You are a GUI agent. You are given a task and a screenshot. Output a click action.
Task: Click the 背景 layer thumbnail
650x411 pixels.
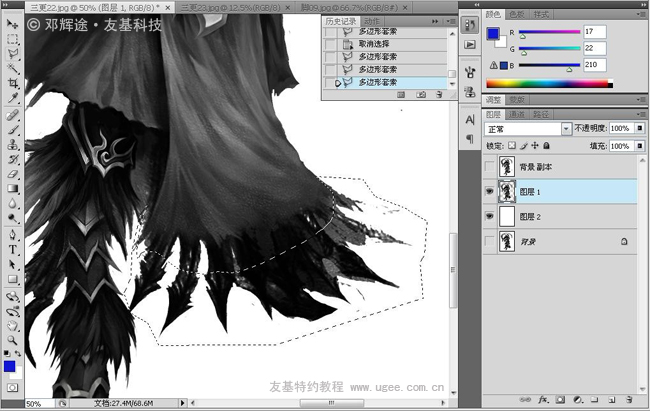506,241
